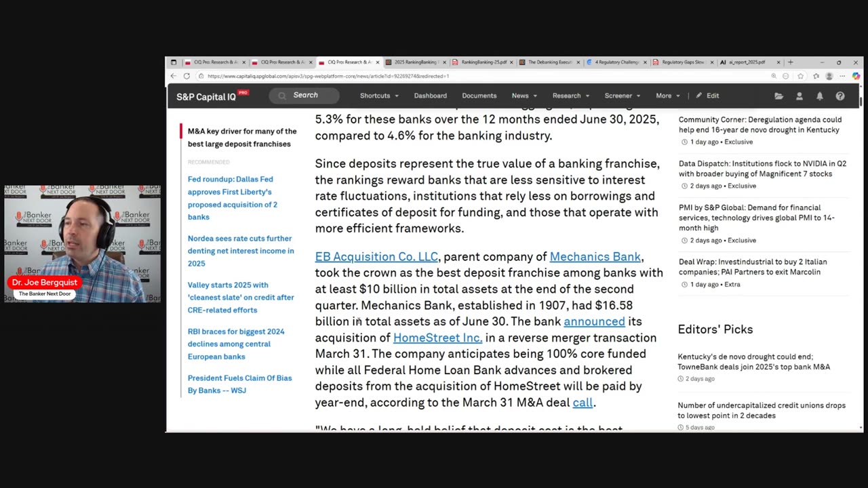Switch to the 2025 RankingBanking tab
The image size is (868, 488).
click(x=415, y=62)
